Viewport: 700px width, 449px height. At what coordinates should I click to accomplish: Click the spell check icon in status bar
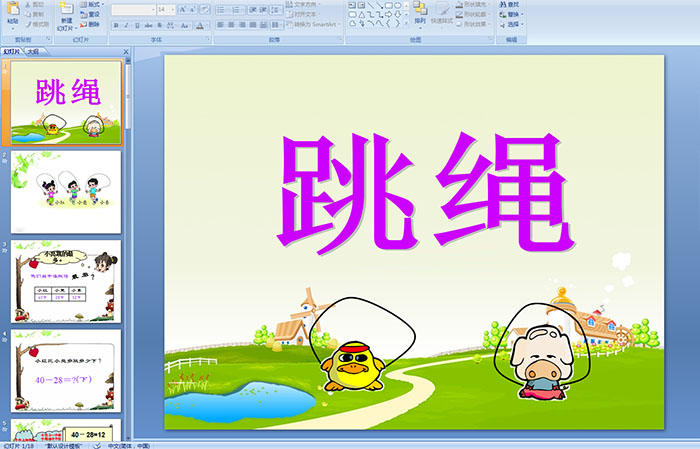pos(96,445)
